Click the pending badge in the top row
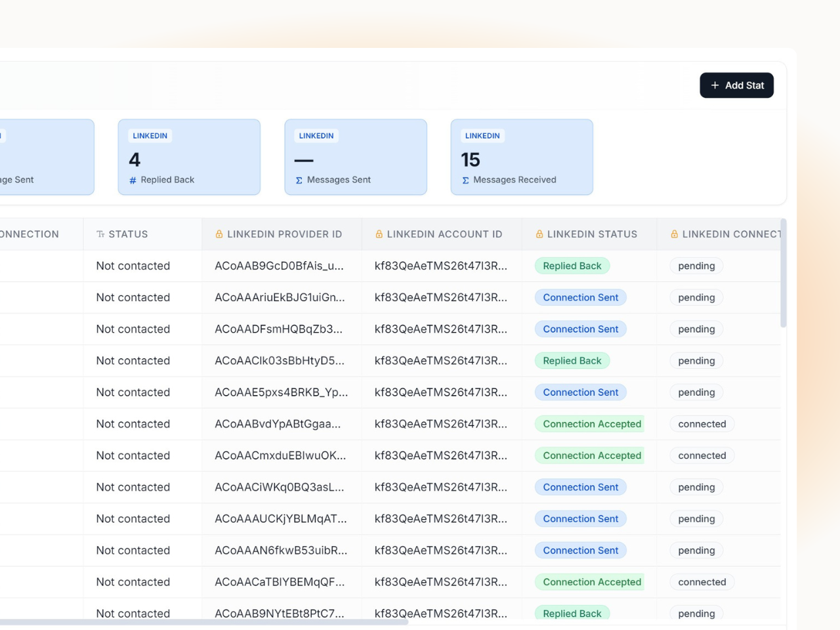This screenshot has width=840, height=630. pyautogui.click(x=696, y=266)
